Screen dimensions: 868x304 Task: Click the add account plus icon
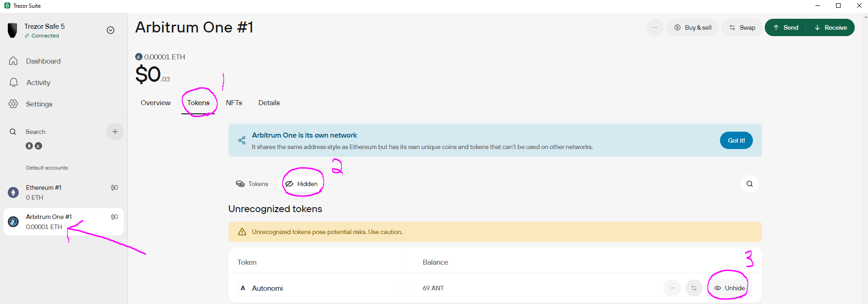point(115,132)
